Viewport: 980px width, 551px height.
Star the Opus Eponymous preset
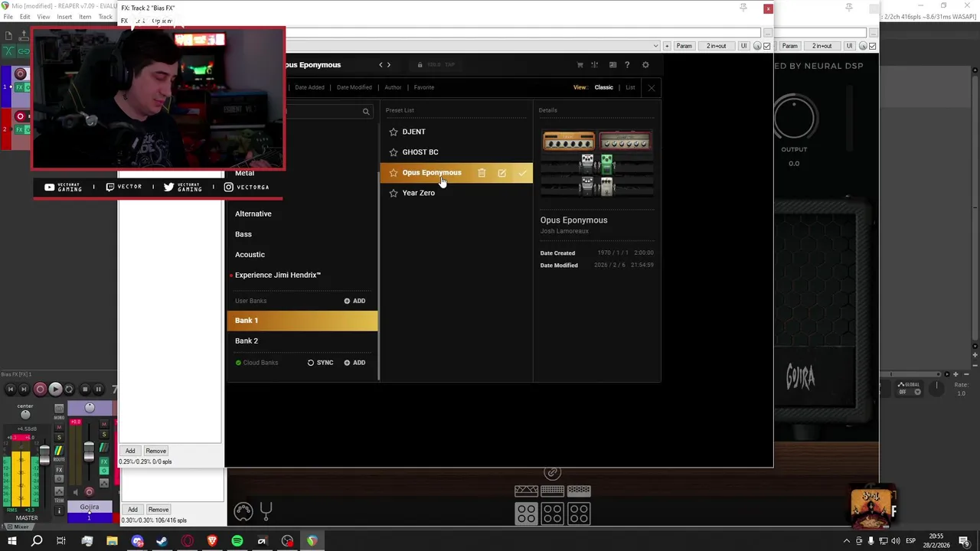coord(394,173)
